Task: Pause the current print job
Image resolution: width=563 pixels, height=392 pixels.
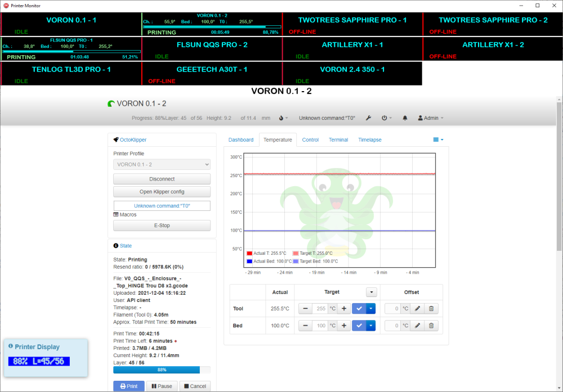Action: 162,386
